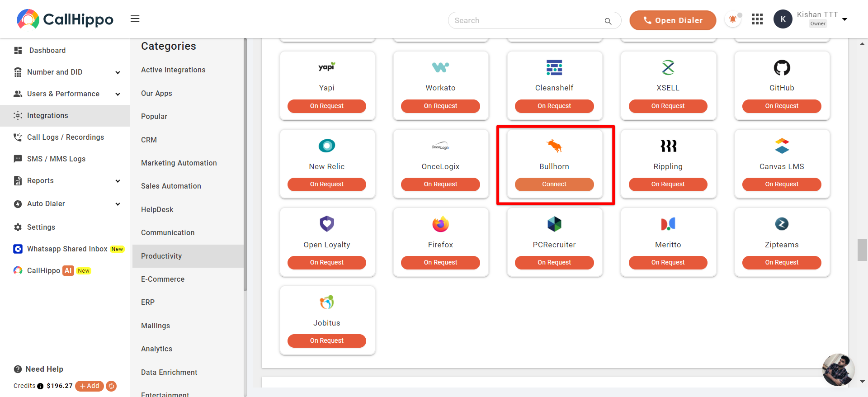The width and height of the screenshot is (868, 397).
Task: Click the Firefox logo icon
Action: [x=440, y=224]
